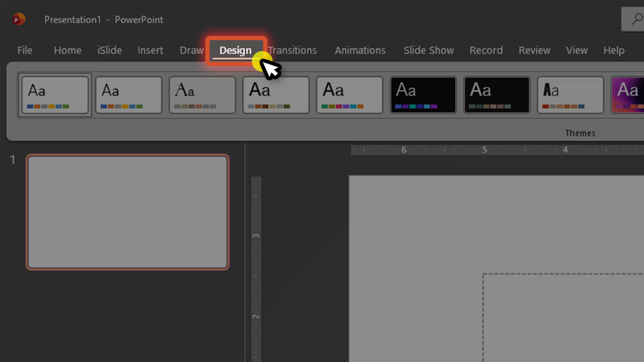
Task: Open the iSlide ribbon tab
Action: tap(110, 50)
